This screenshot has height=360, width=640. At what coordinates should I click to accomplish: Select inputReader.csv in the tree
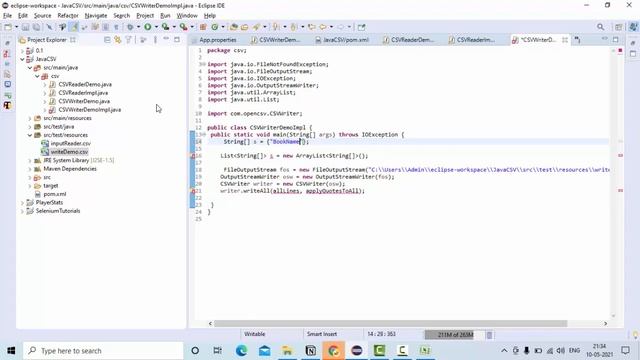pos(71,144)
